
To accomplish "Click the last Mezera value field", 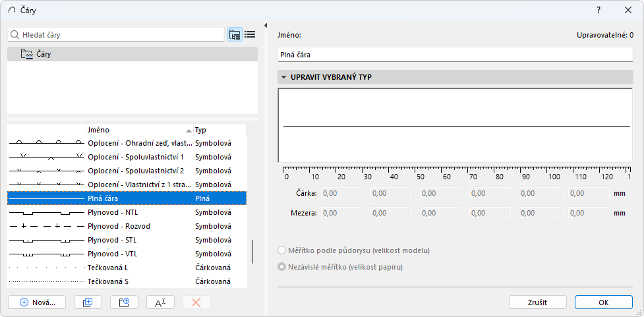I will tap(589, 213).
